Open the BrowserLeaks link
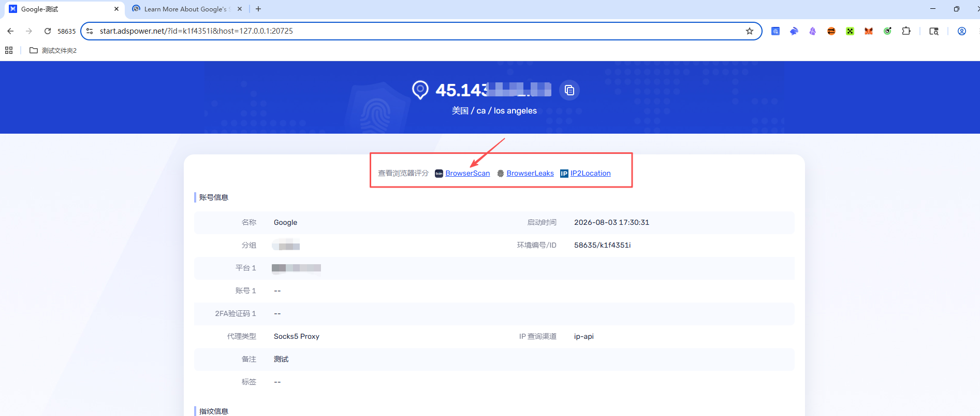 coord(530,173)
